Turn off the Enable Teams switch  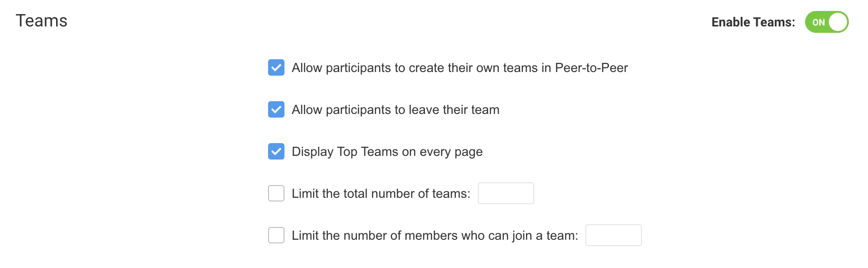click(x=826, y=22)
